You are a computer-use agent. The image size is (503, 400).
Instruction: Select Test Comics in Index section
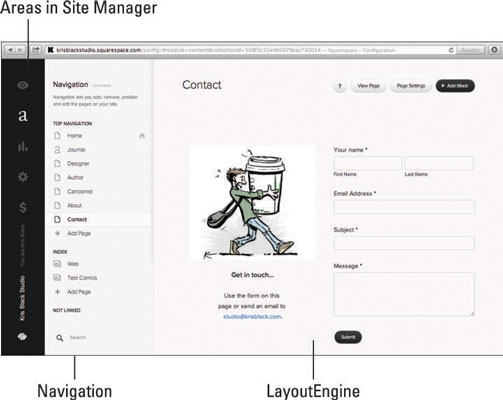82,278
